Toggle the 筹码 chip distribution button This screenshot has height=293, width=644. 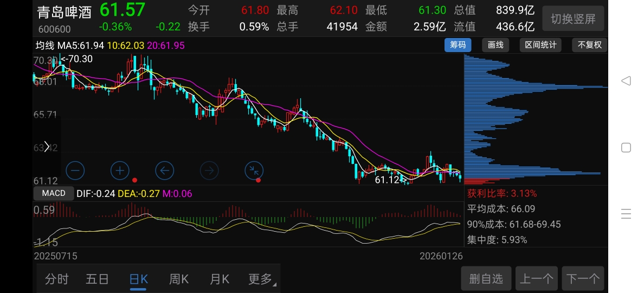point(458,45)
